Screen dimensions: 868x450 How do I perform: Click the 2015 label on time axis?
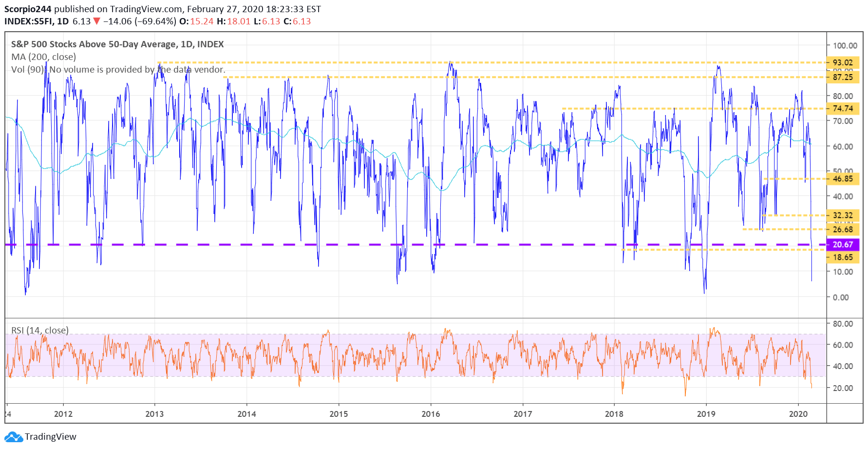339,414
